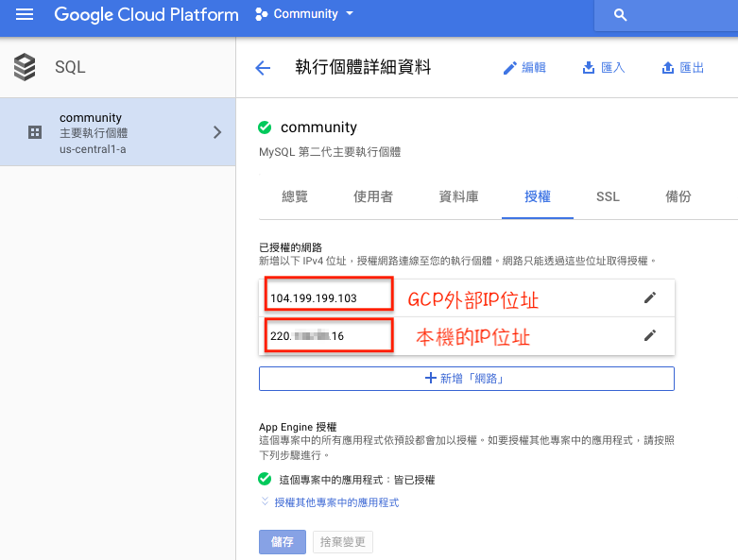Click the MySQL 第二代主要執行個體 subtitle
The image size is (738, 560).
(330, 152)
